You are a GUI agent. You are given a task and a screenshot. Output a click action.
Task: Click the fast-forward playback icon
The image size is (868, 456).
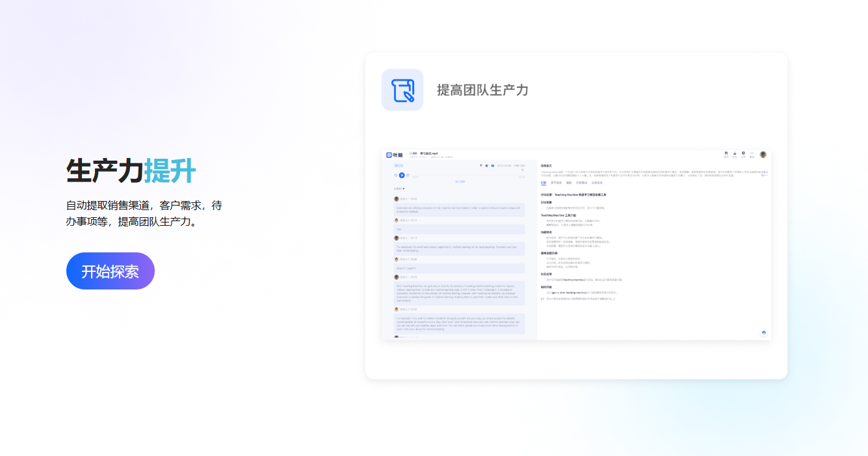click(x=408, y=175)
